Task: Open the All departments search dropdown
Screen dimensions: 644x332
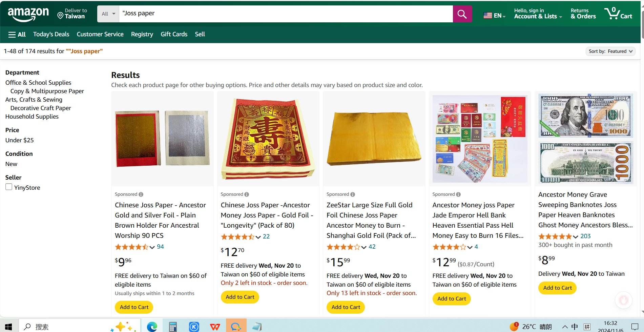Action: click(x=108, y=14)
